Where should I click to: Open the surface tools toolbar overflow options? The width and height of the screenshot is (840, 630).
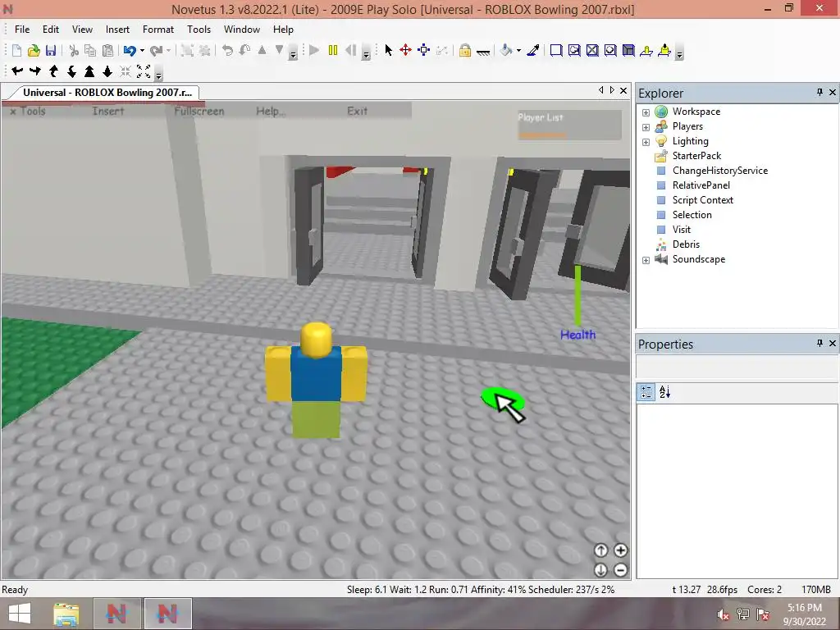coord(679,52)
